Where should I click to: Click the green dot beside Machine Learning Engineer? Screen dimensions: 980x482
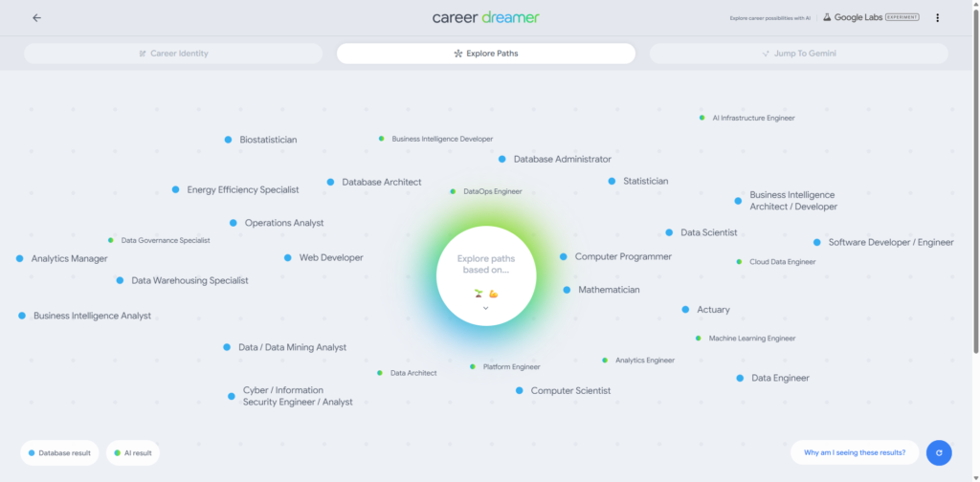click(x=698, y=339)
